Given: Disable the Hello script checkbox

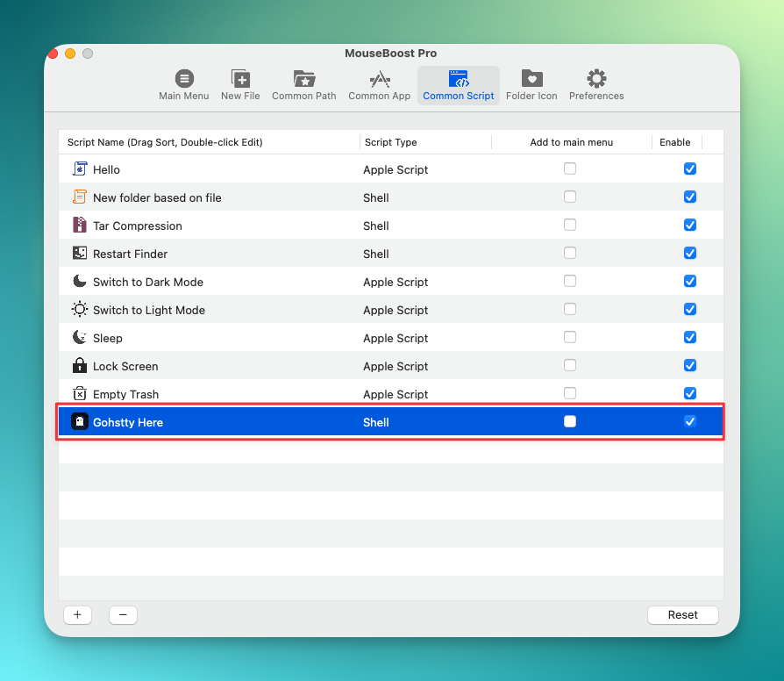Looking at the screenshot, I should 690,168.
